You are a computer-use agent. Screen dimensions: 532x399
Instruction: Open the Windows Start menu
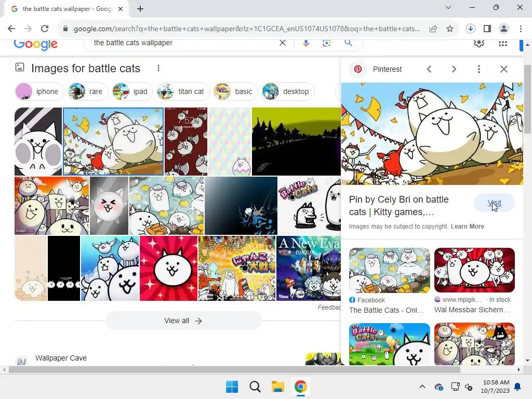[232, 387]
